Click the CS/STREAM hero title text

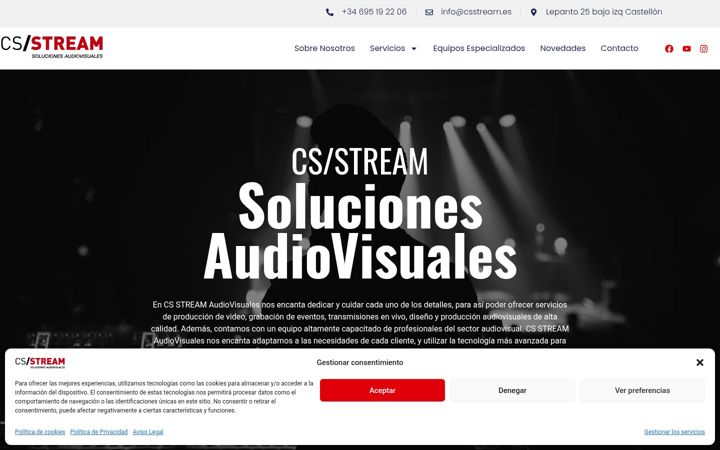tap(360, 161)
